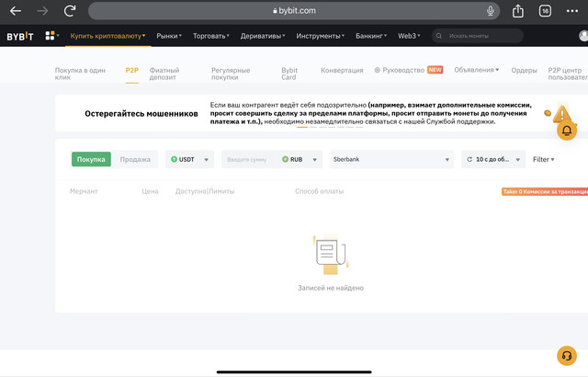588x377 pixels.
Task: Click the USDT coin icon
Action: click(174, 159)
